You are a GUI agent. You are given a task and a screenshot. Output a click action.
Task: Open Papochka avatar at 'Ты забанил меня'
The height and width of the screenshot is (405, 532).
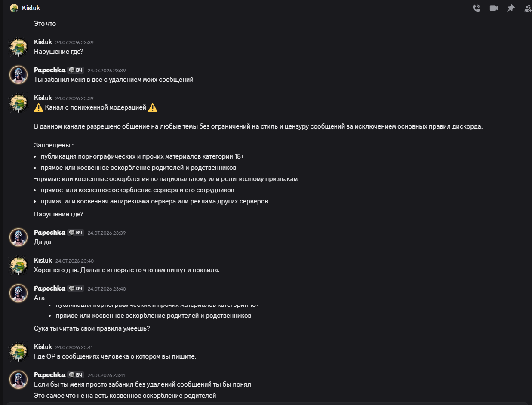(19, 75)
